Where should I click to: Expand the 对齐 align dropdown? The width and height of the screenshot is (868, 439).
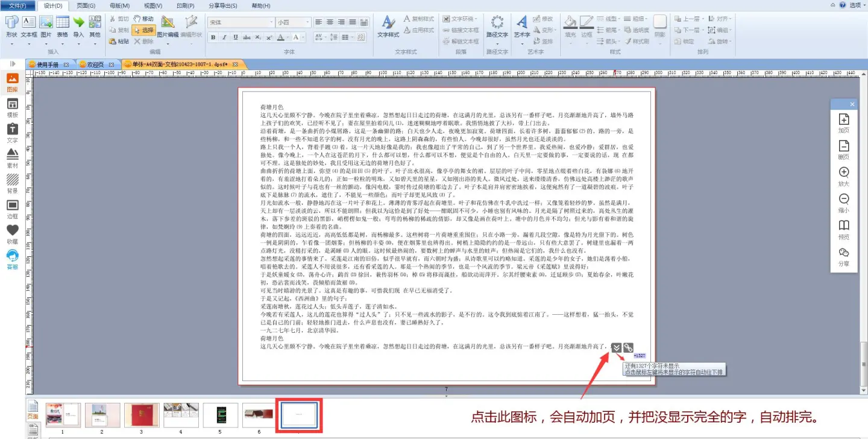720,19
